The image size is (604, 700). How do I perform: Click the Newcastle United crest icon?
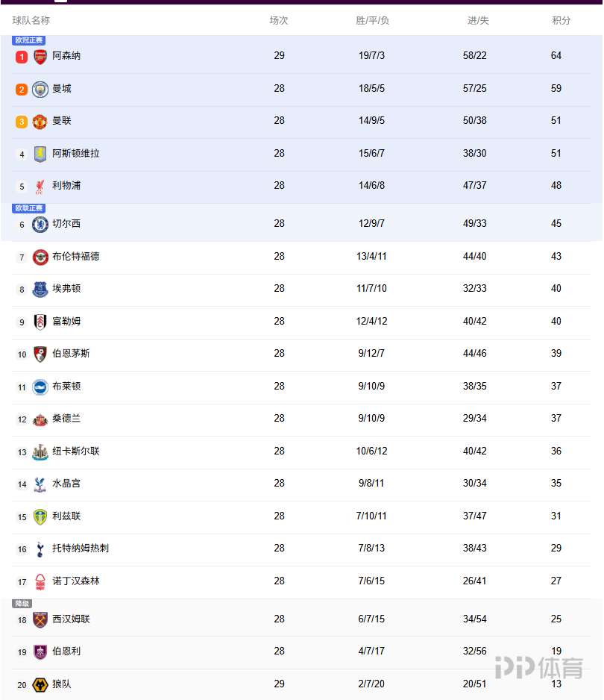(40, 451)
